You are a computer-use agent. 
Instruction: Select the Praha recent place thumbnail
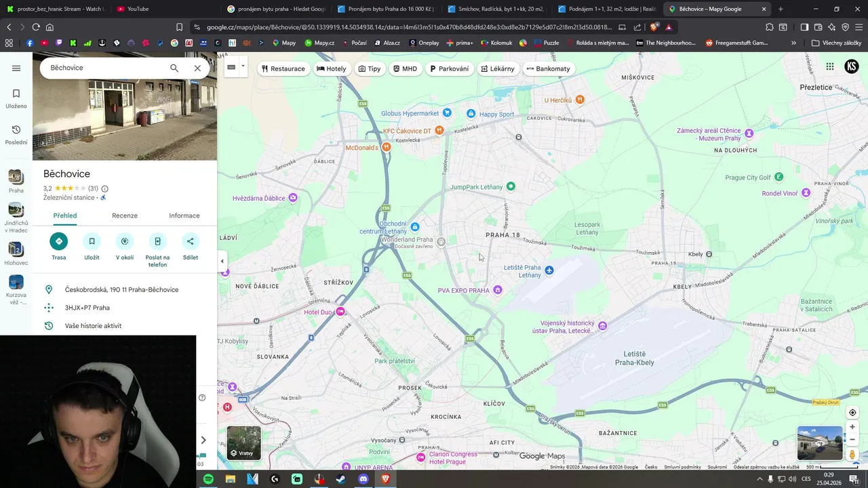(x=16, y=182)
